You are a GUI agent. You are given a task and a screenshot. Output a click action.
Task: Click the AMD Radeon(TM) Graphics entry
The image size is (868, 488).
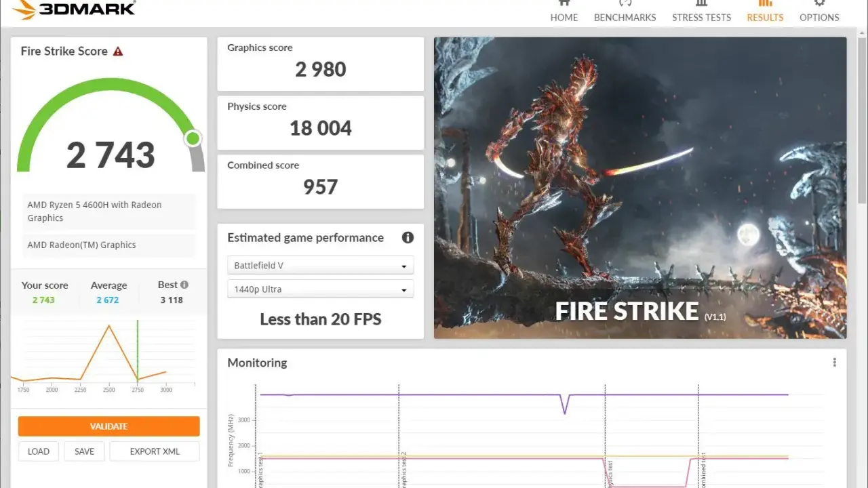click(108, 245)
